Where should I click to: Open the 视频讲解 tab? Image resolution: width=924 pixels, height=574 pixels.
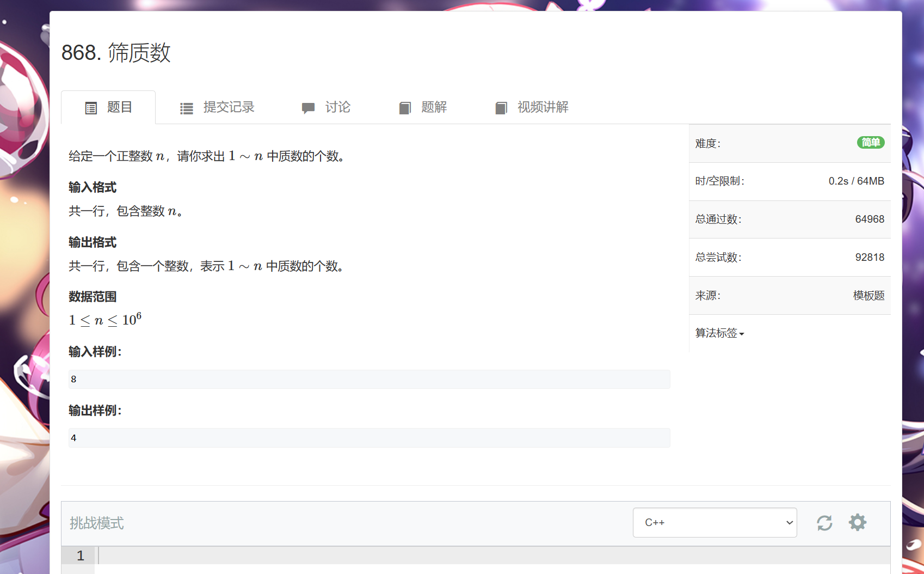pyautogui.click(x=543, y=107)
